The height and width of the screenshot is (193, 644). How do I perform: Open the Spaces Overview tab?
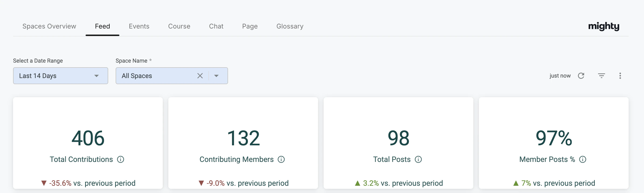pos(49,26)
